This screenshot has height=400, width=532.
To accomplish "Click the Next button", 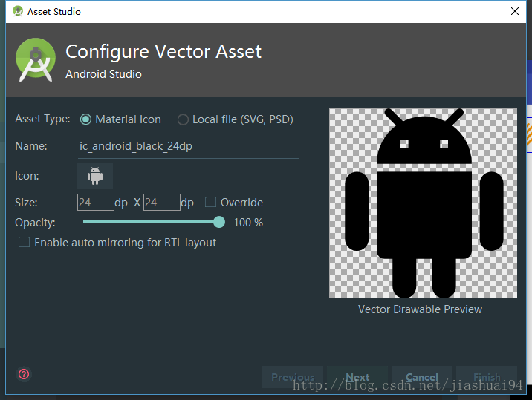I will 357,377.
